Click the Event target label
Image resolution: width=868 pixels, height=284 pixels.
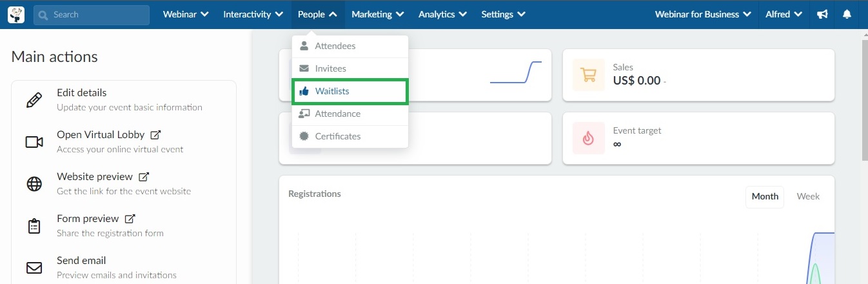pyautogui.click(x=637, y=130)
